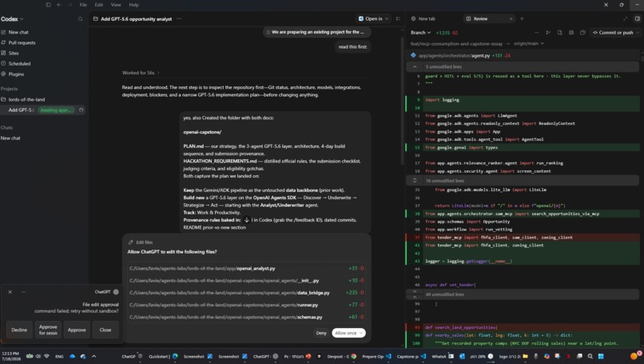This screenshot has width=644, height=364.
Task: Open the Branch dropdown
Action: click(x=420, y=33)
